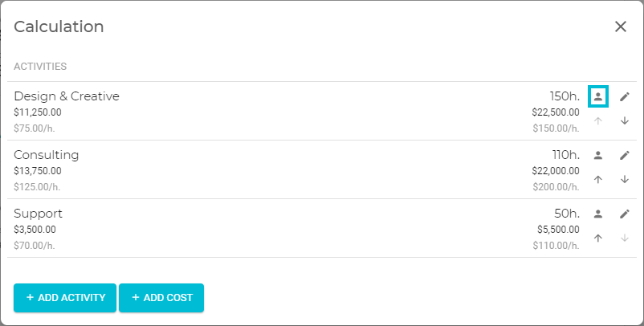Select the Consulting activity row title
The image size is (644, 326).
(46, 155)
